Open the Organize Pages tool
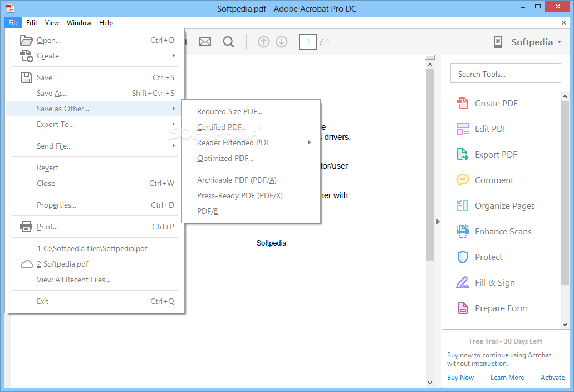 [495, 206]
